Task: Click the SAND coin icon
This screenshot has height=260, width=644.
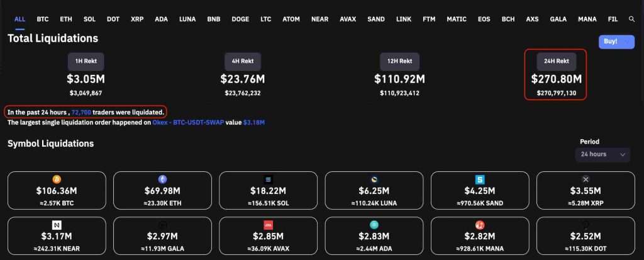Action: tap(480, 179)
